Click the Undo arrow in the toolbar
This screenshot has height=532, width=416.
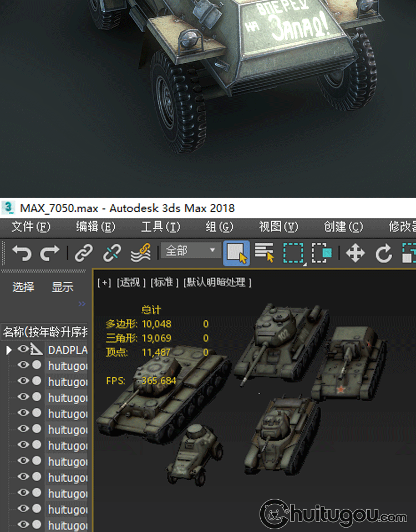(x=22, y=254)
